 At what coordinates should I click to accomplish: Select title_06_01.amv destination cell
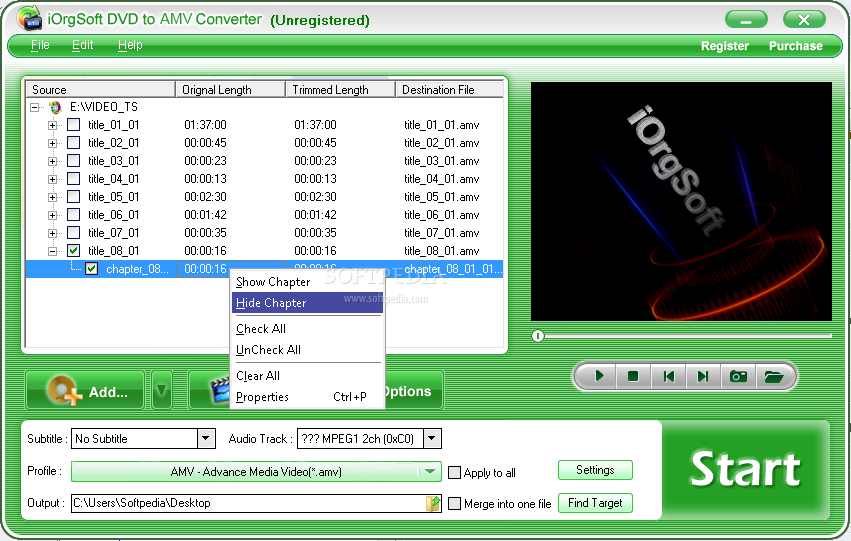[x=441, y=215]
